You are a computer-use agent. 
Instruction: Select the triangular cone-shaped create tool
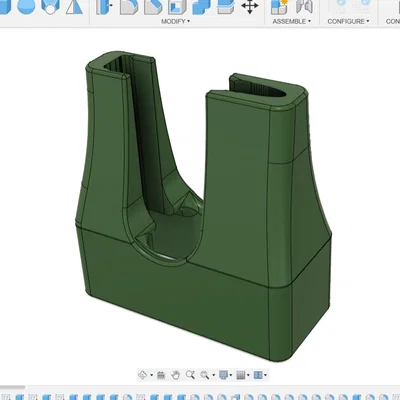(74, 7)
